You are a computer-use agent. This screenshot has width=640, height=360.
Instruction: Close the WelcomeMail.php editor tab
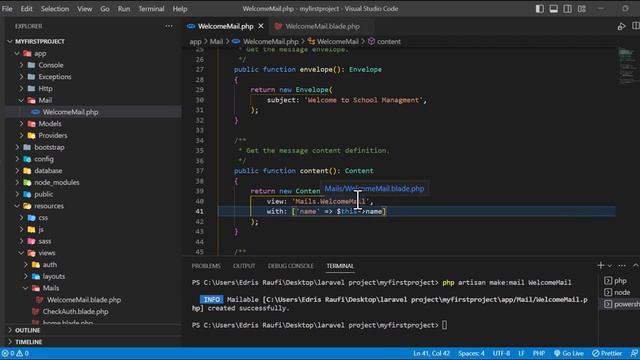point(261,26)
